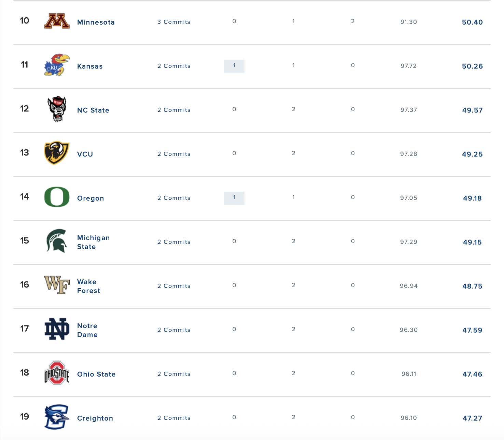Open the Creighton Bluejays logo
Viewport: 504px width, 440px height.
coord(56,418)
